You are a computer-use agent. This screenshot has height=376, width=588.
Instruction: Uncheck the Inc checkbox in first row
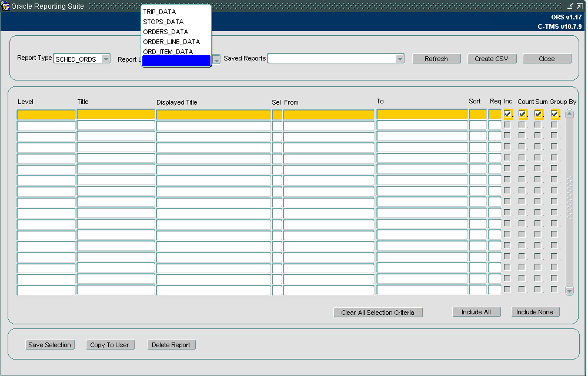pyautogui.click(x=507, y=114)
